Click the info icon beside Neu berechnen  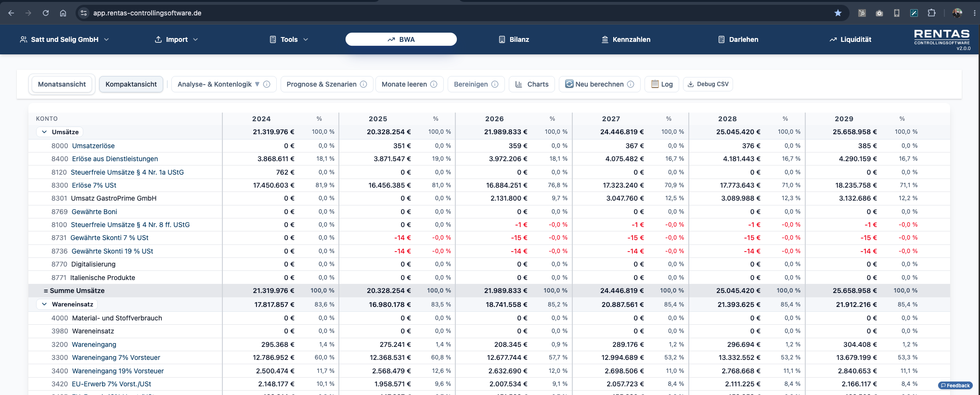pyautogui.click(x=631, y=84)
